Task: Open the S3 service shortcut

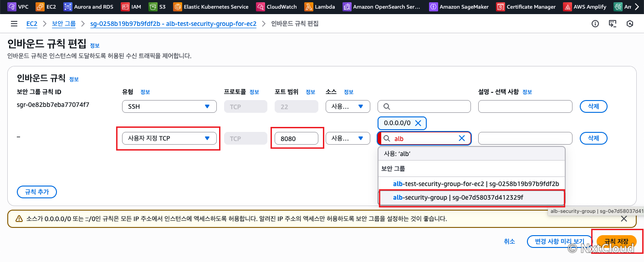Action: tap(158, 7)
